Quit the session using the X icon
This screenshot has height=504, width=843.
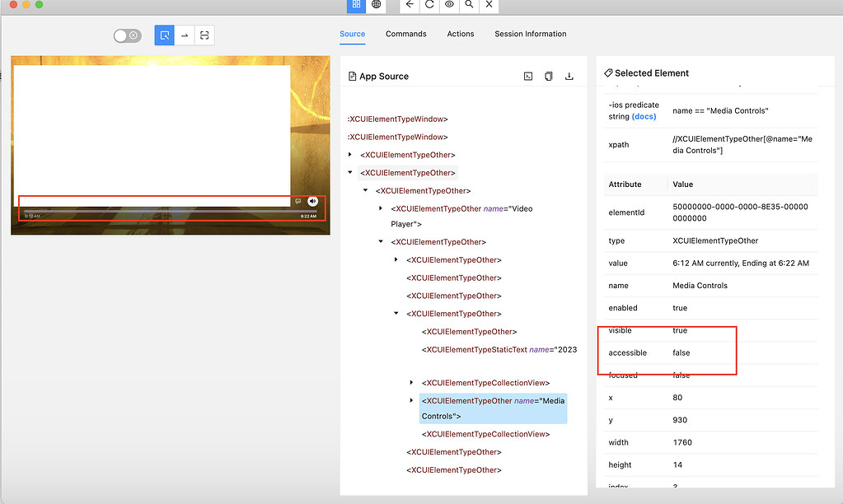[488, 6]
